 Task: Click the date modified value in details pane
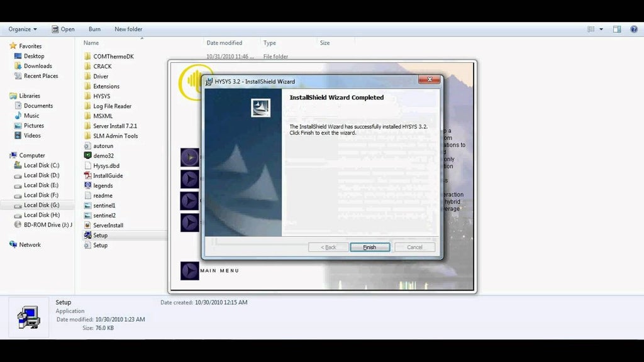pos(120,319)
